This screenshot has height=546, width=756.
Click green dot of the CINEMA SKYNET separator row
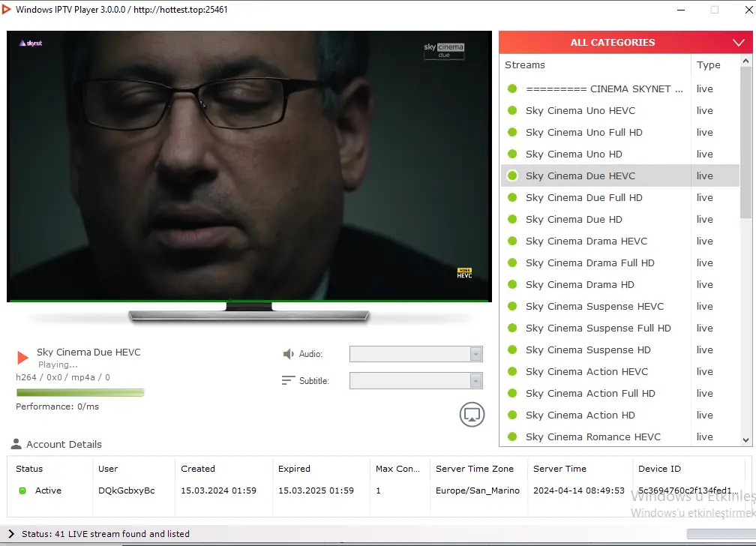(512, 88)
